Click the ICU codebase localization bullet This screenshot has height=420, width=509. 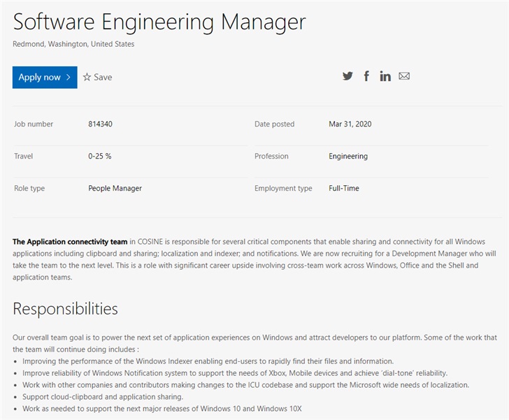(x=245, y=385)
